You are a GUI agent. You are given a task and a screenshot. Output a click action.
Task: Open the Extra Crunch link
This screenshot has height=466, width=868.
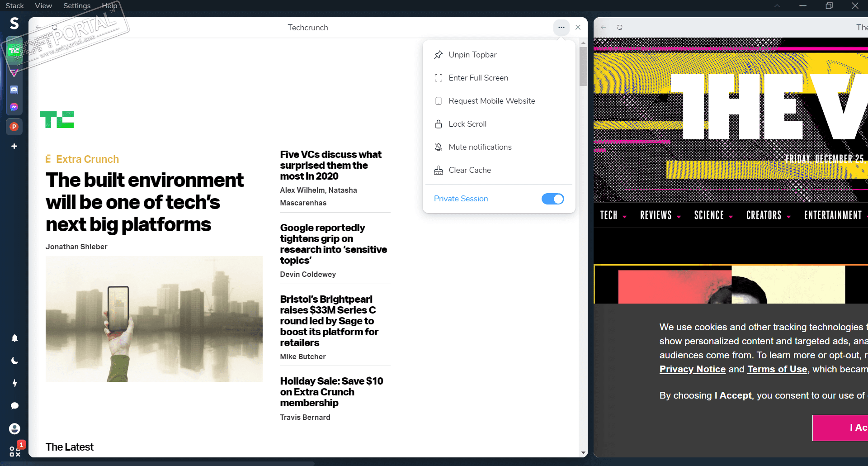click(88, 159)
